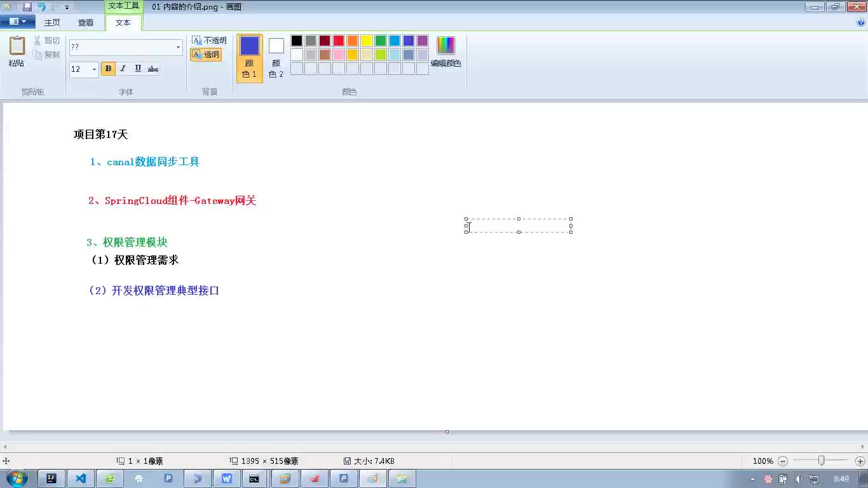Click the canvas text 'SpringCloud组件-Gateway网关'
Viewport: 868px width, 488px height.
(180, 201)
